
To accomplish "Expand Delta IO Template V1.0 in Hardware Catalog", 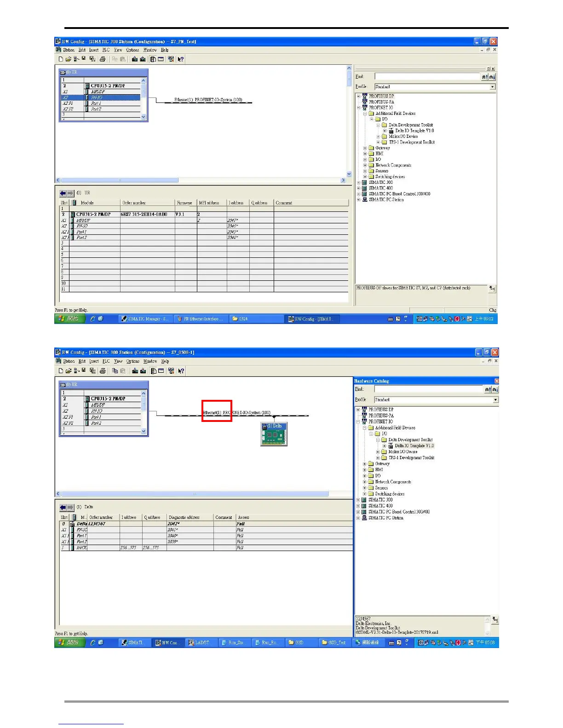I will pos(385,446).
